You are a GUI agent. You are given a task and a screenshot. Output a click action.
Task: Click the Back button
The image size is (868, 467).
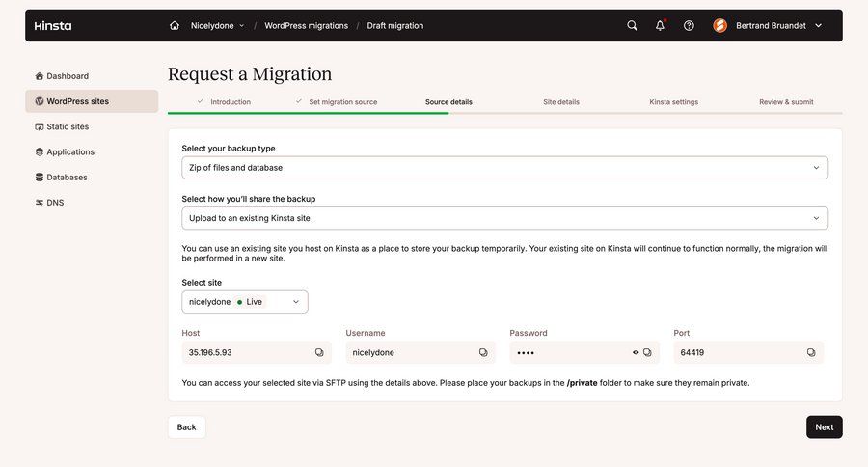[x=186, y=427]
